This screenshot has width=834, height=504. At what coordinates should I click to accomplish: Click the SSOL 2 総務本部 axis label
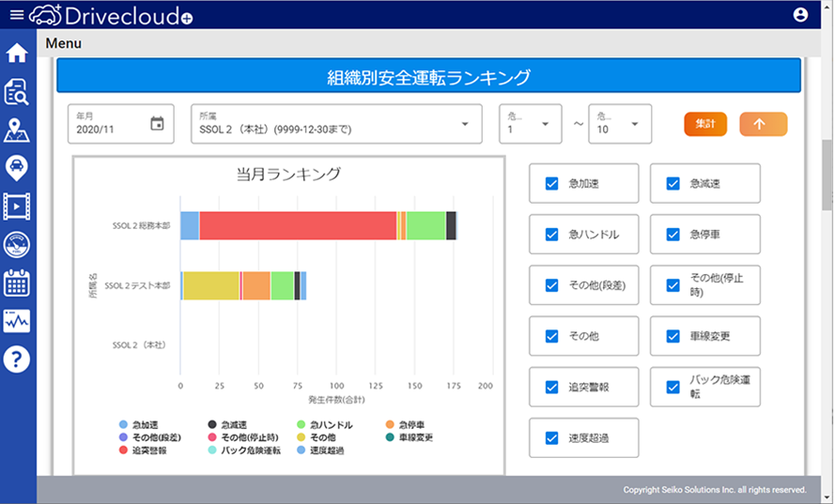coord(141,226)
